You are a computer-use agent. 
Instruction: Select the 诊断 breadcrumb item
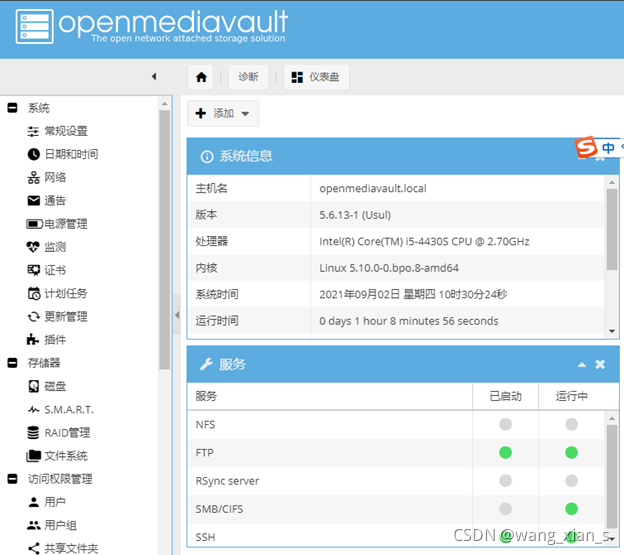tap(248, 77)
